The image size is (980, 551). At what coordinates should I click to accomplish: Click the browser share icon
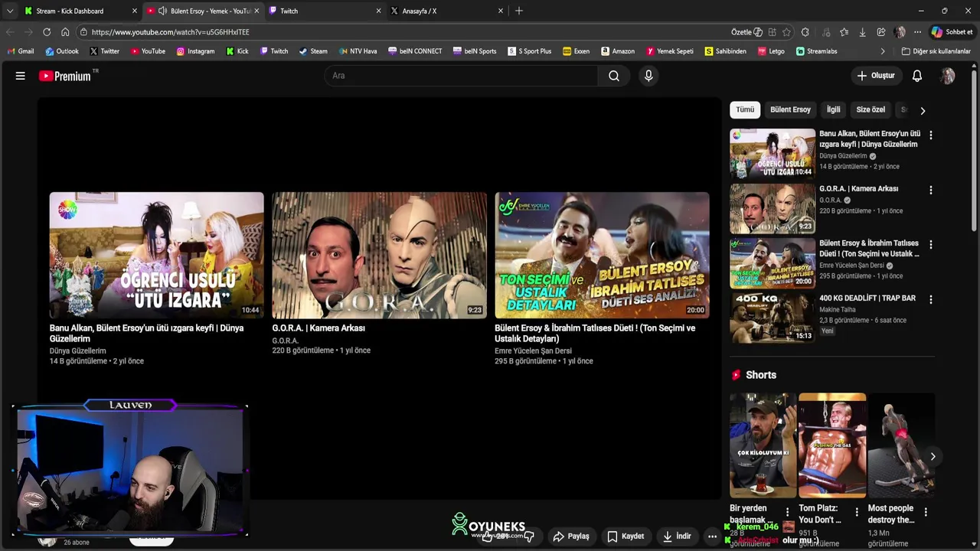[881, 32]
